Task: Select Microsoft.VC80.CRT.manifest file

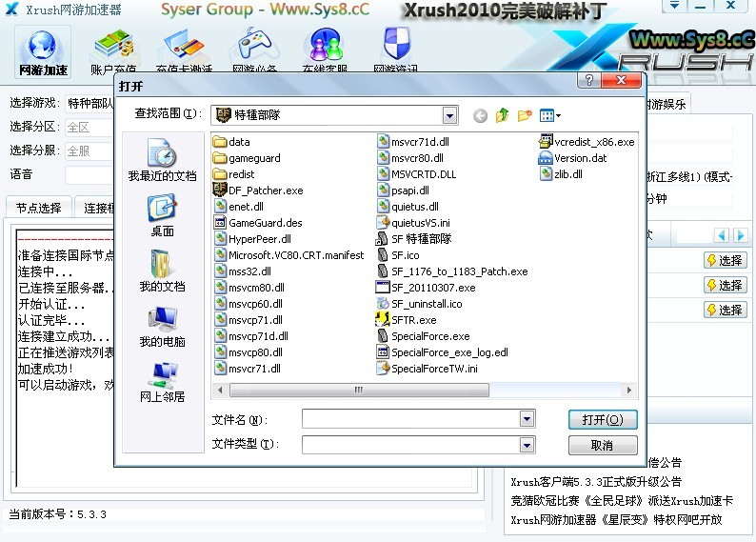Action: pos(288,255)
